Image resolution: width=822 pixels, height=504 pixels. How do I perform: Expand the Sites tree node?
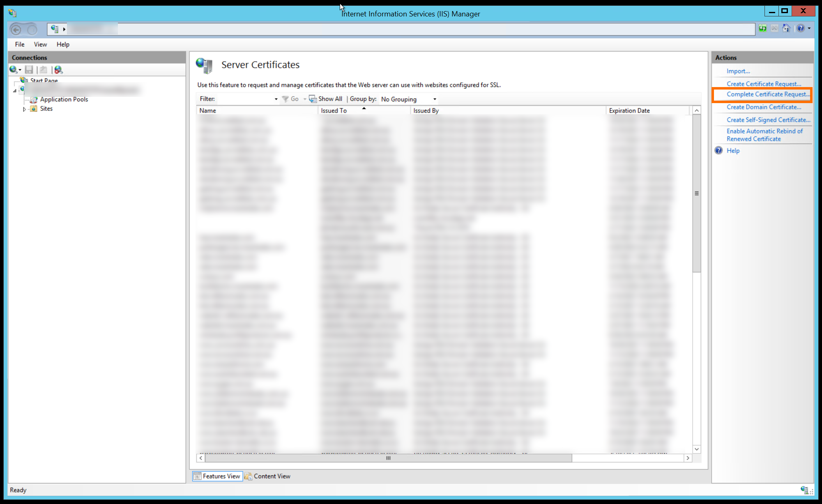click(x=24, y=109)
